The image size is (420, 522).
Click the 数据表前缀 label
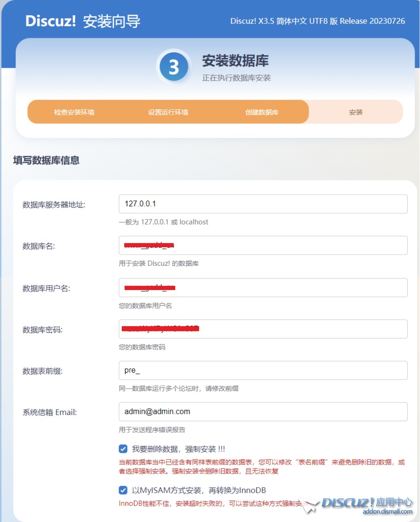click(x=42, y=371)
